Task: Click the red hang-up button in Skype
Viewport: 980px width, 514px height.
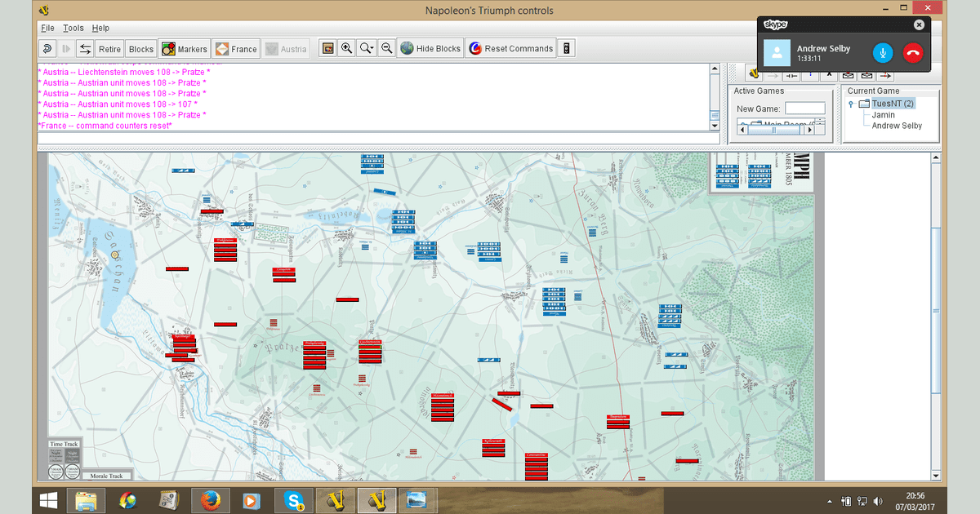Action: click(914, 53)
